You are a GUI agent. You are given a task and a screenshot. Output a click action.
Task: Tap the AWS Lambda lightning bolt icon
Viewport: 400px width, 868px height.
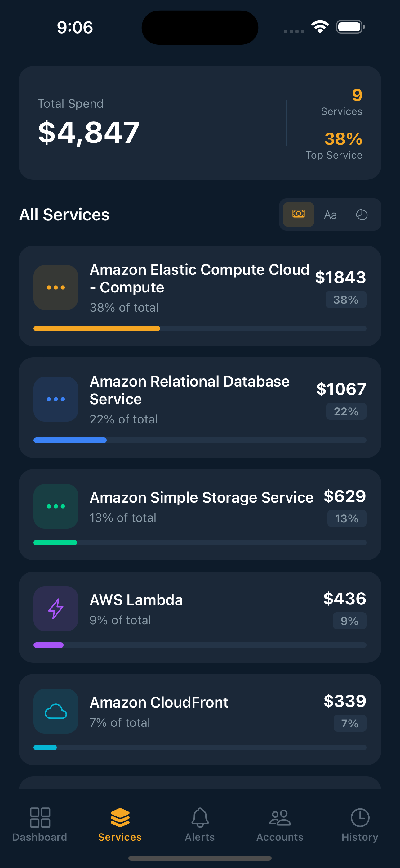click(x=56, y=608)
